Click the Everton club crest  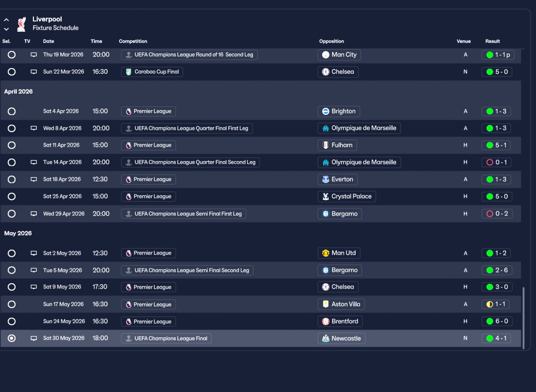coord(326,179)
